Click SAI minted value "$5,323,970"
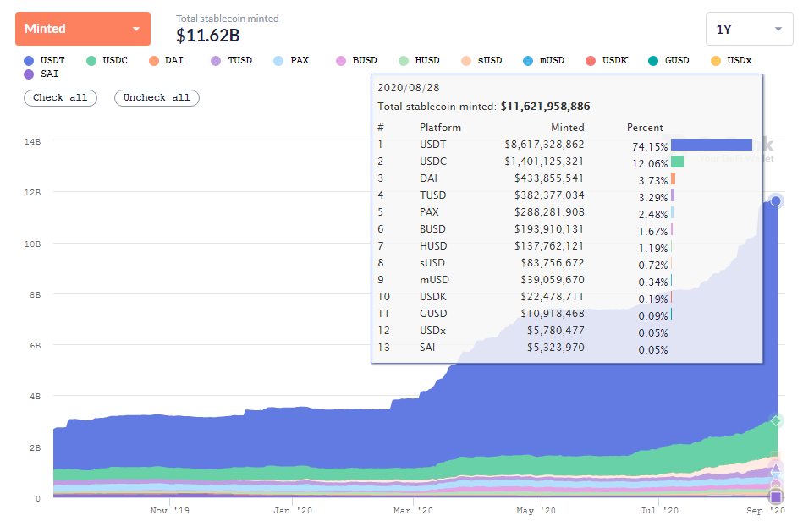803x532 pixels. [x=556, y=347]
